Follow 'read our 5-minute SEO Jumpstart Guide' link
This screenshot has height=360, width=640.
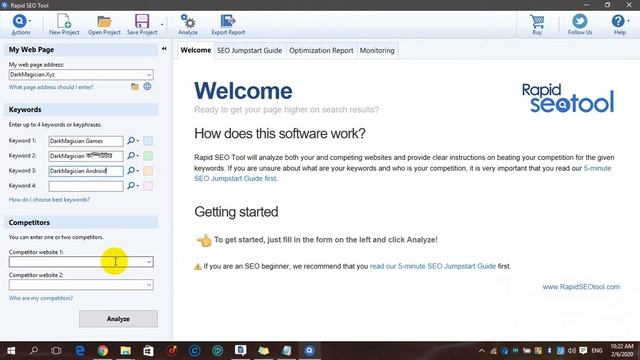pos(433,266)
